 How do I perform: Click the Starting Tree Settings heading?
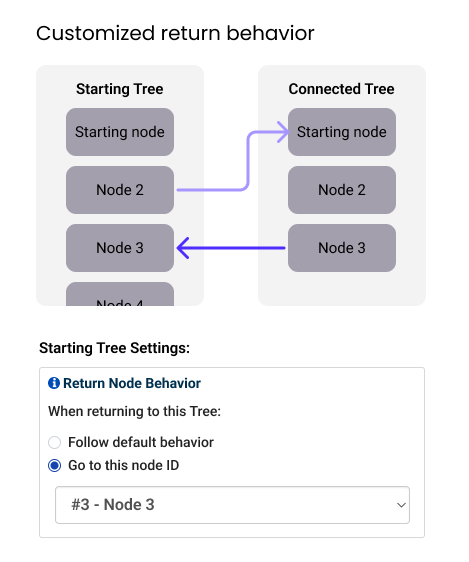point(114,348)
